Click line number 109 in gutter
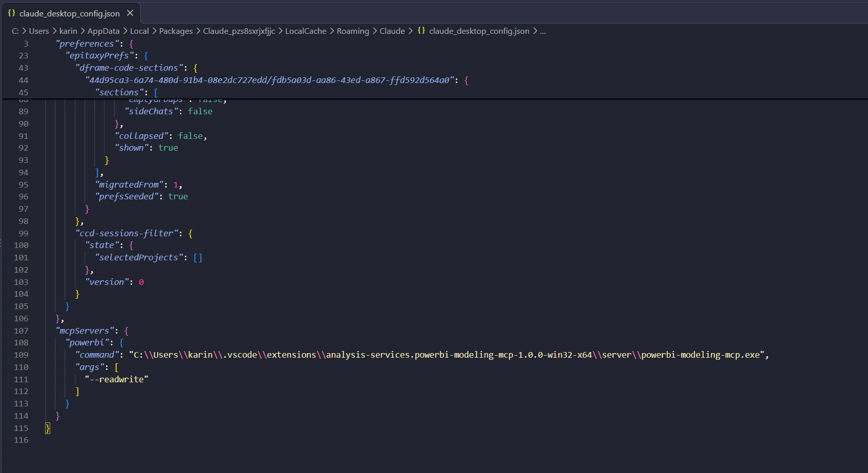 pos(21,355)
